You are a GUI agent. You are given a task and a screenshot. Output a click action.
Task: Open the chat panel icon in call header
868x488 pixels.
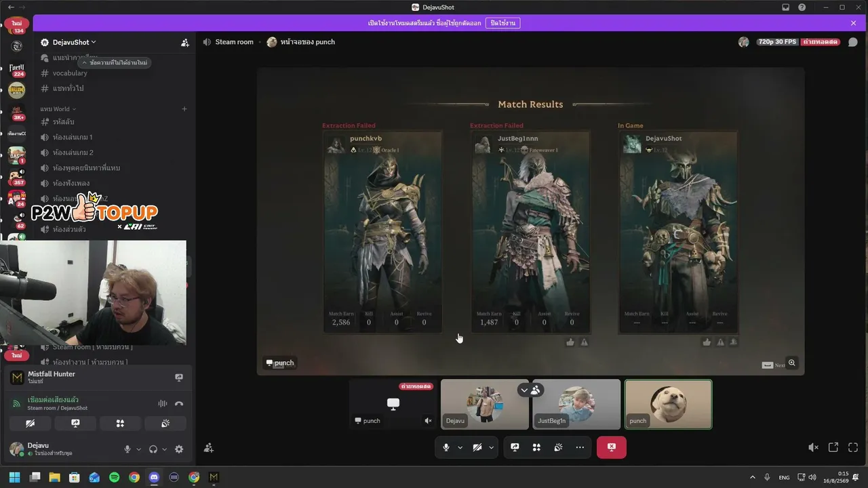point(852,42)
